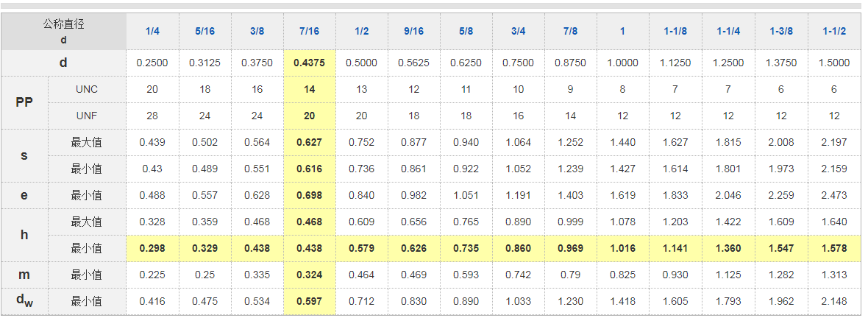Open the 3/8 diameter column link
Image resolution: width=868 pixels, height=318 pixels.
click(x=257, y=31)
